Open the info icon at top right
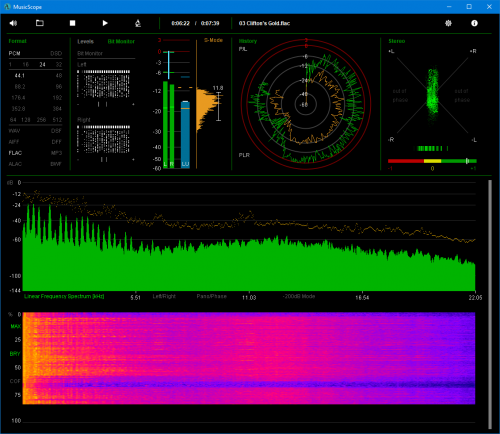 point(474,23)
